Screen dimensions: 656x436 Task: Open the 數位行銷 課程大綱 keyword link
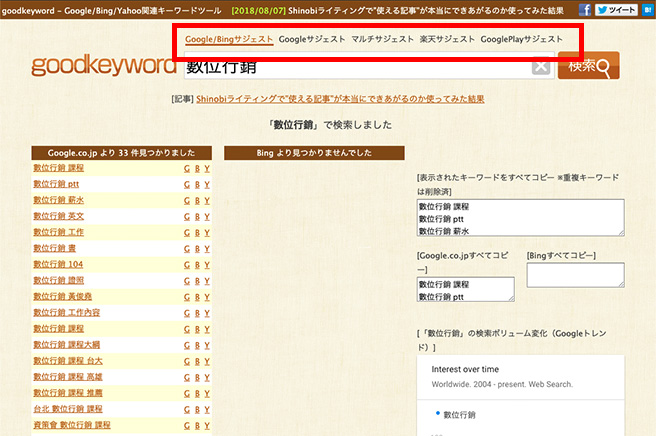click(67, 345)
